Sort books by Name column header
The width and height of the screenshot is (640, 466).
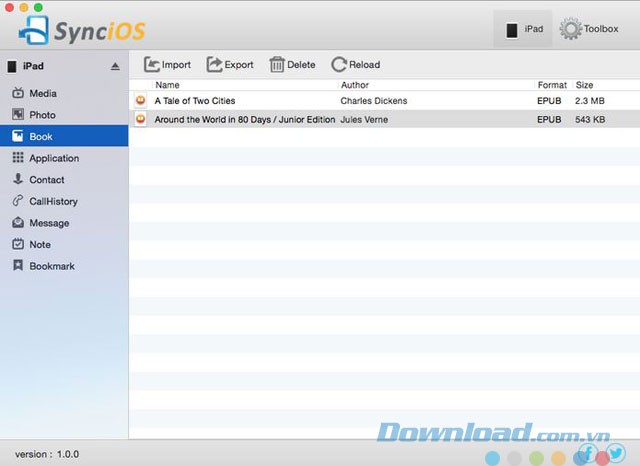[x=167, y=85]
